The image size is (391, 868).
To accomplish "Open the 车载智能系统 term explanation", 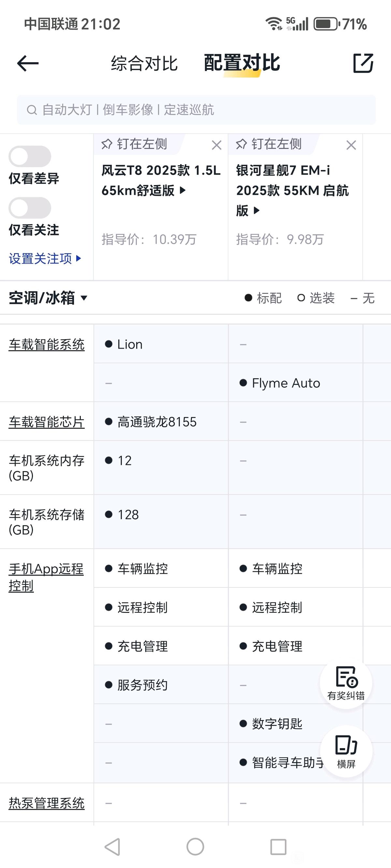I will tap(47, 345).
